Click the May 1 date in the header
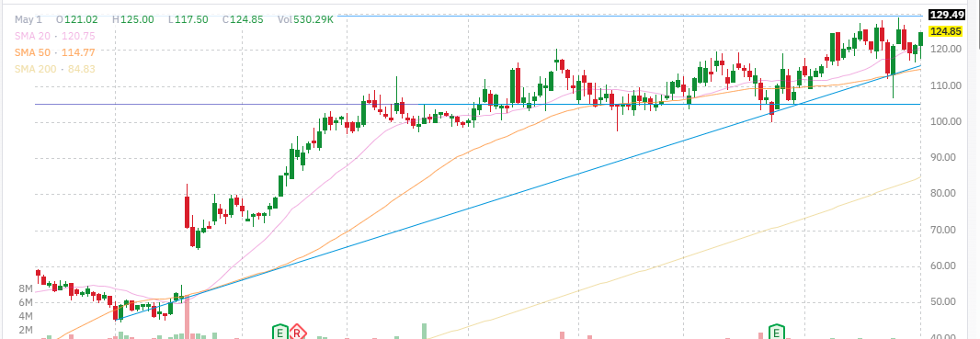Screen dimensions: 980x339 [x=28, y=19]
